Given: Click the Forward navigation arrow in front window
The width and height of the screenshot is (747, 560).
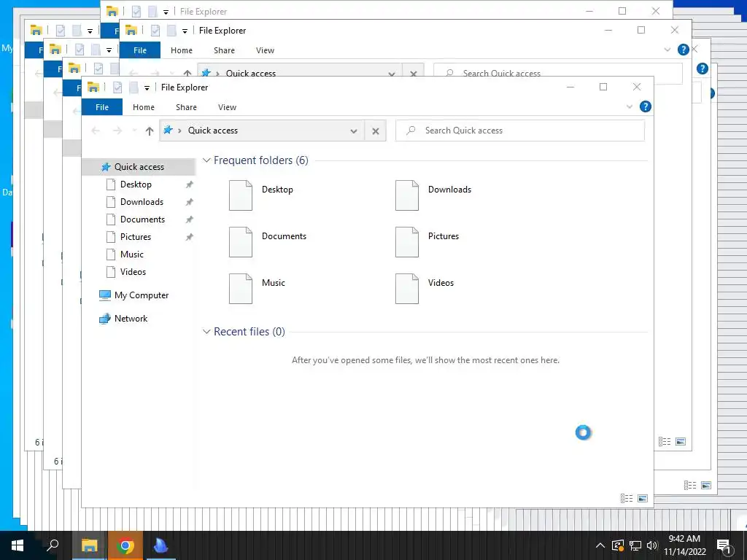Looking at the screenshot, I should (x=117, y=131).
